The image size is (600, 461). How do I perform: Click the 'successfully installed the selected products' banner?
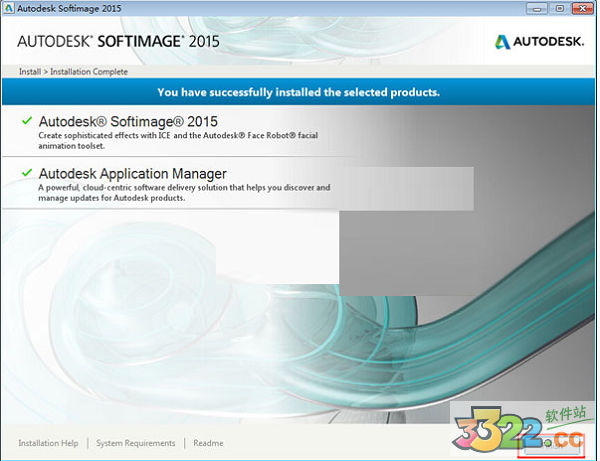tap(298, 92)
